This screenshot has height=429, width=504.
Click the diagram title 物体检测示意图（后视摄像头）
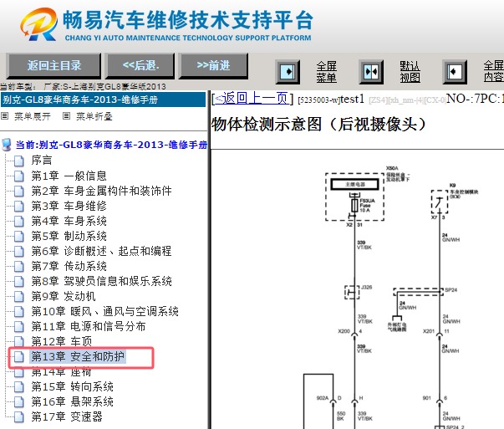click(x=318, y=124)
